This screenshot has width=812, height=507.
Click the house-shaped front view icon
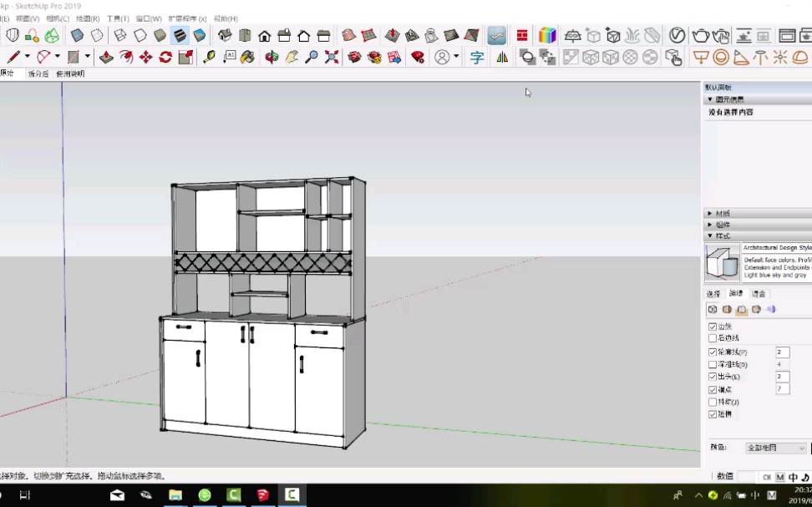[264, 37]
